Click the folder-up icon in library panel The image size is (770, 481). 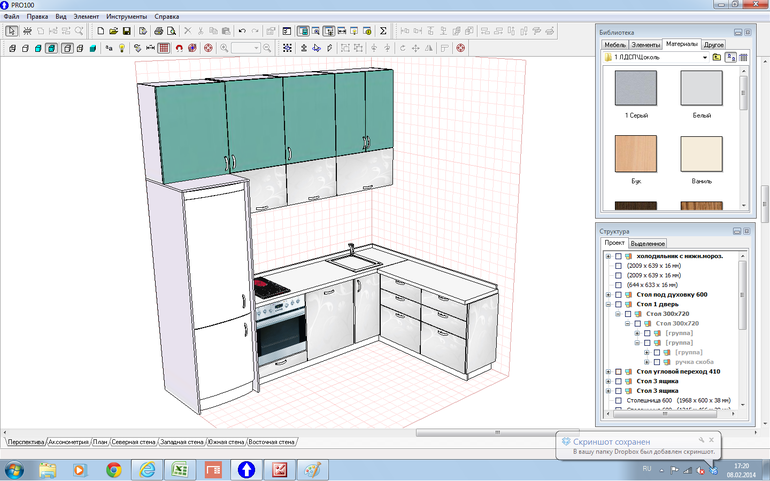pyautogui.click(x=717, y=58)
